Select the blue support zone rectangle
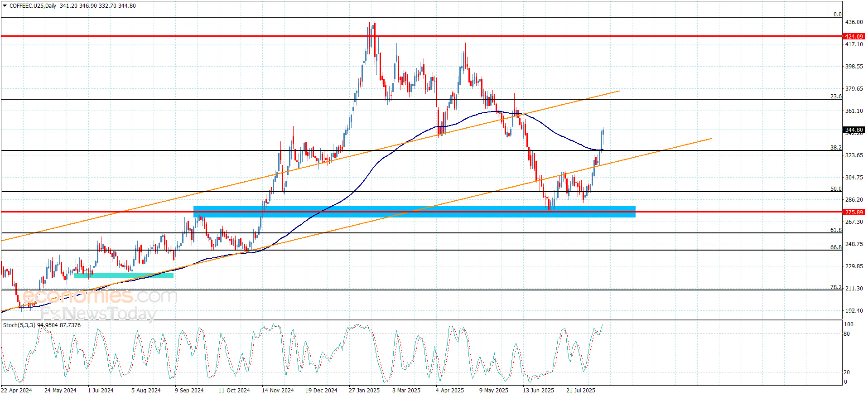The width and height of the screenshot is (868, 396). coord(414,212)
